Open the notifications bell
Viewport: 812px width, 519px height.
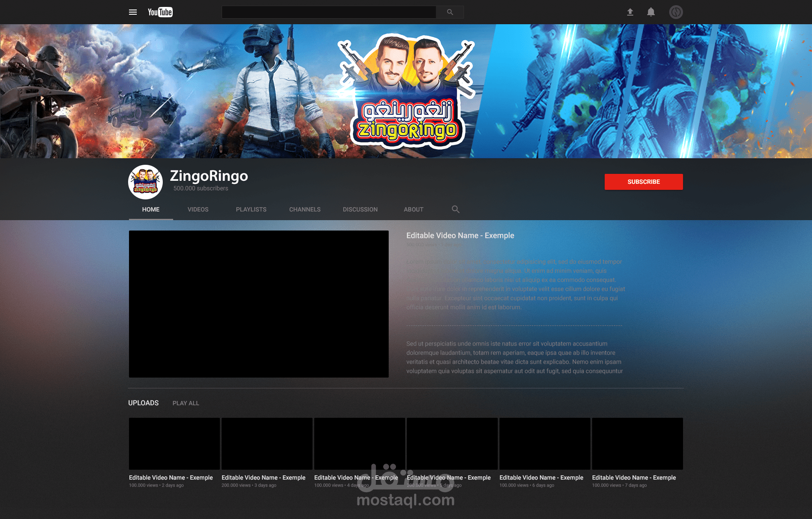coord(651,12)
